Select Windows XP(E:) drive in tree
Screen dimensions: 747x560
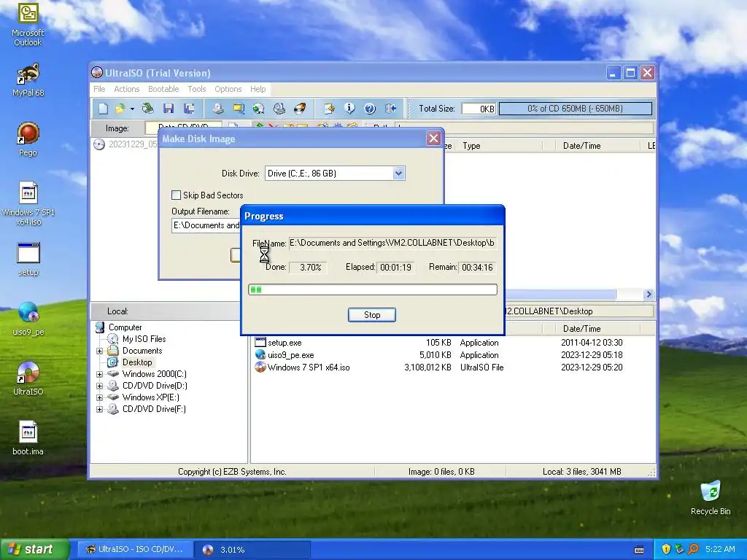coord(150,397)
